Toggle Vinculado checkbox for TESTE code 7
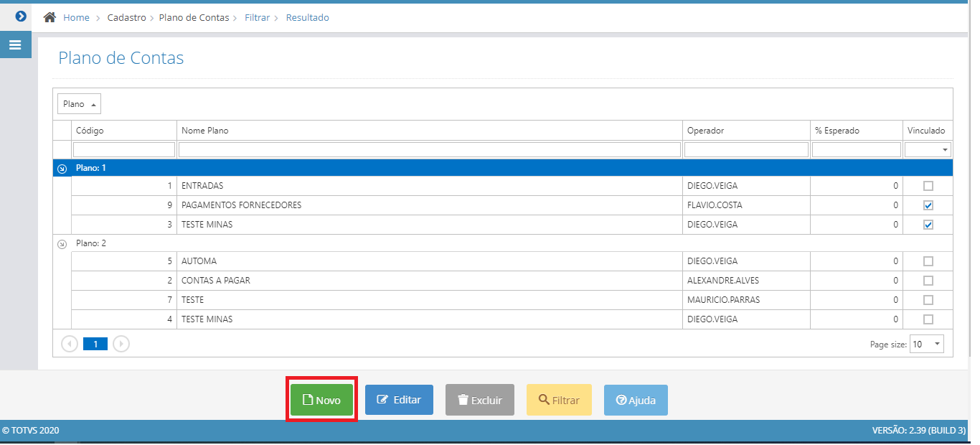This screenshot has height=445, width=980. pos(928,300)
